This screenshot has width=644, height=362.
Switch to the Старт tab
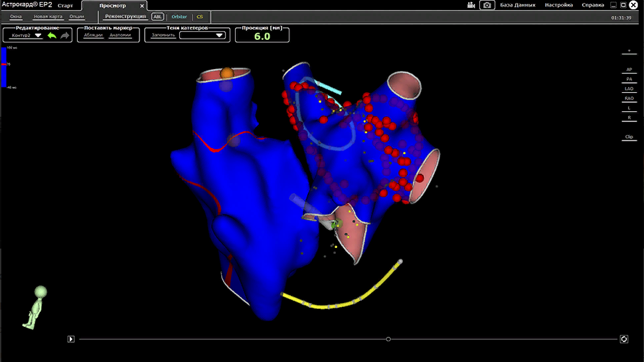click(66, 5)
